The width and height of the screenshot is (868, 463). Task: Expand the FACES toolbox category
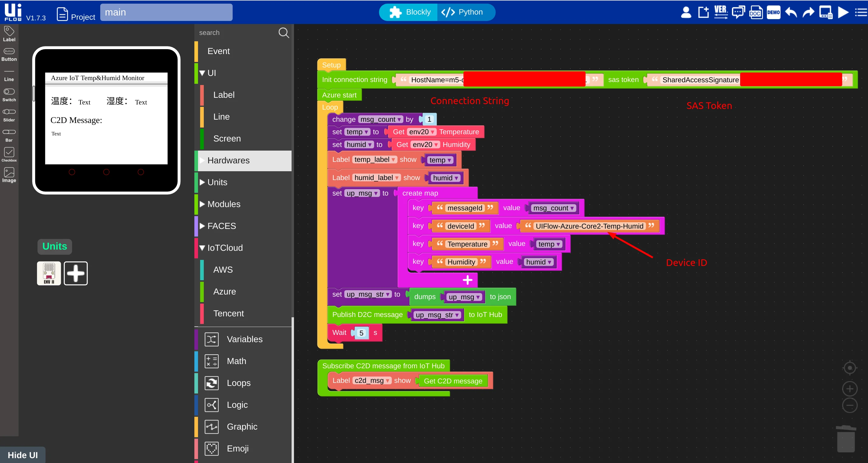pyautogui.click(x=202, y=226)
